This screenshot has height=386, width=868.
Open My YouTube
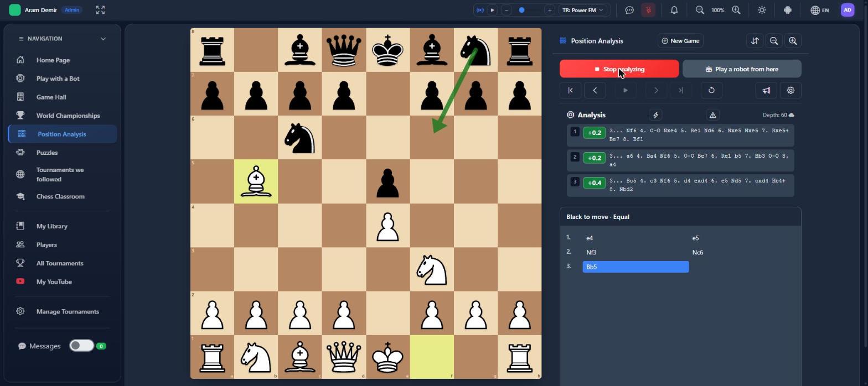62,281
